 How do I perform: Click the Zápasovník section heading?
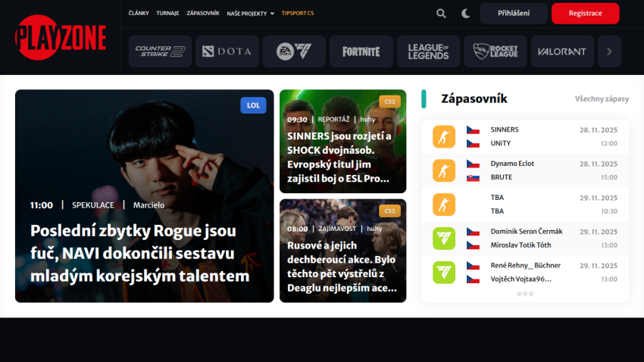pyautogui.click(x=474, y=99)
